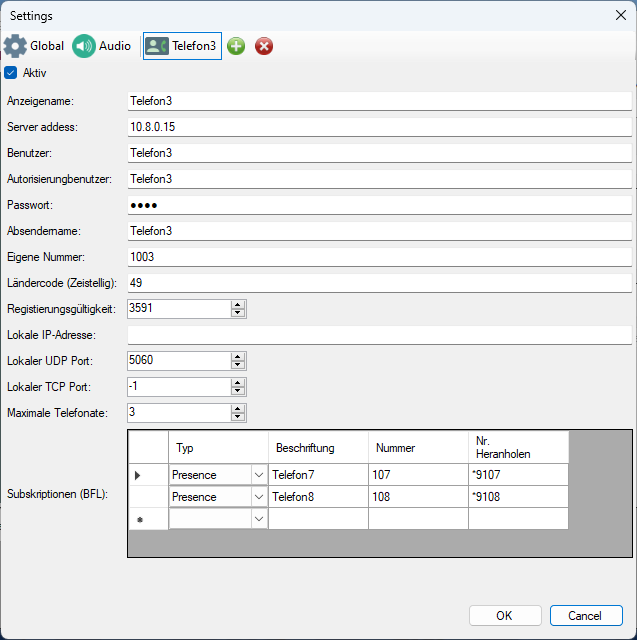This screenshot has height=640, width=637.
Task: Click the Benutzer input field
Action: pyautogui.click(x=380, y=153)
